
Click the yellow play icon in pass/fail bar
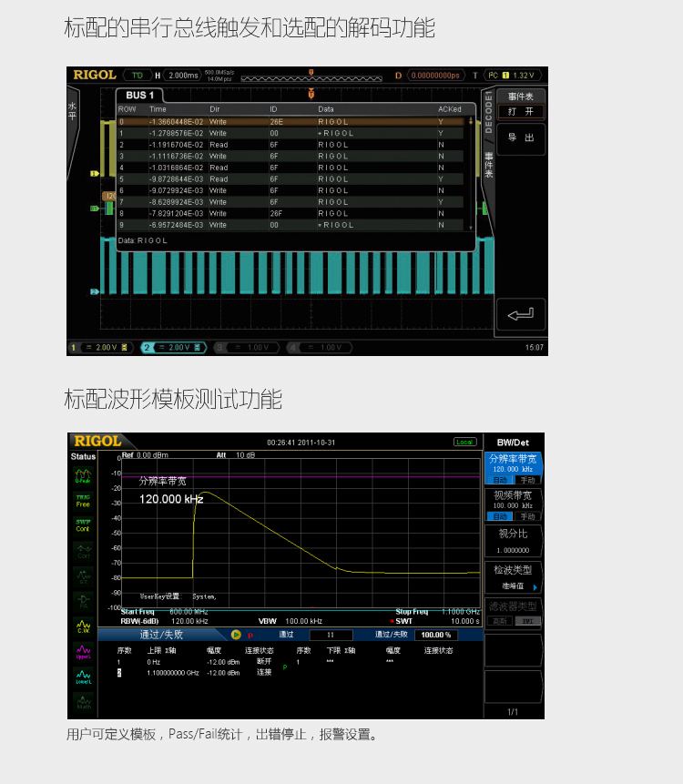click(x=236, y=635)
